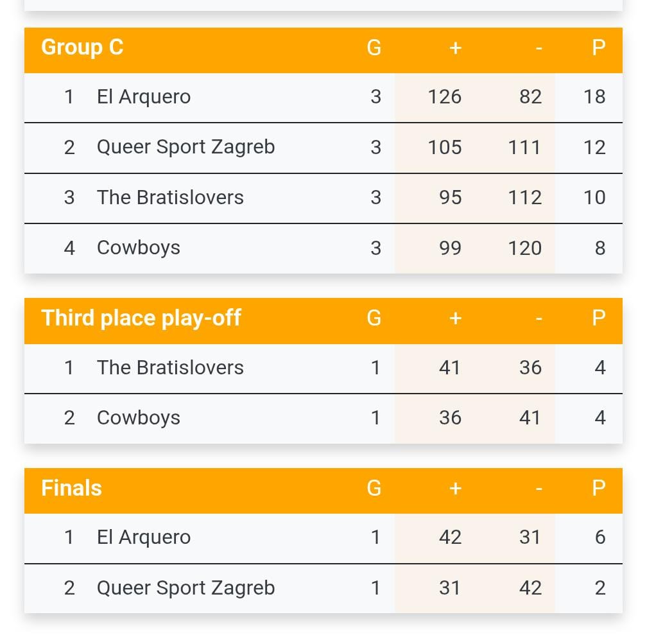Click The Bratislovers' 41 scored in play-off
The height and width of the screenshot is (644, 647).
[450, 368]
